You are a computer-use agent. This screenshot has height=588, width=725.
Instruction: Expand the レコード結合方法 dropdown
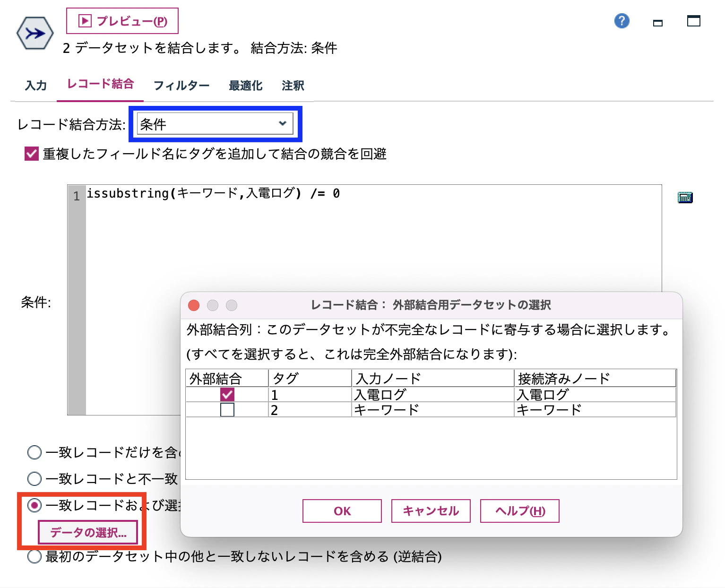(x=215, y=124)
